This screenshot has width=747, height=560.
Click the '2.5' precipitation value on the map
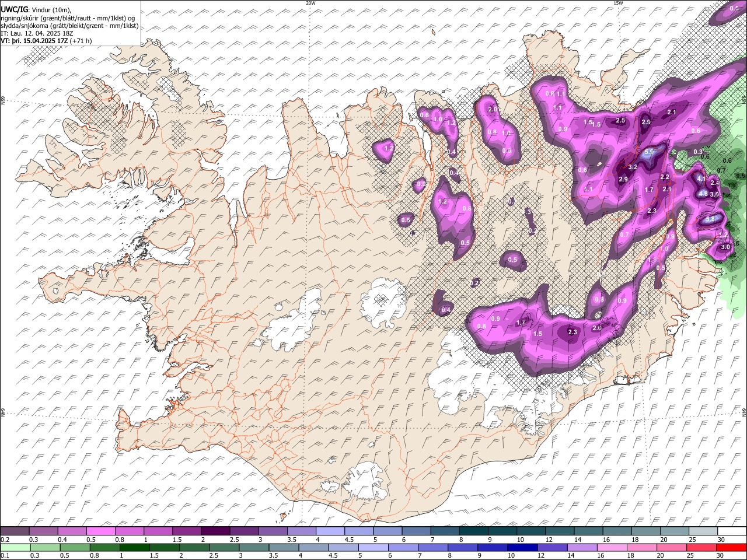click(x=620, y=121)
